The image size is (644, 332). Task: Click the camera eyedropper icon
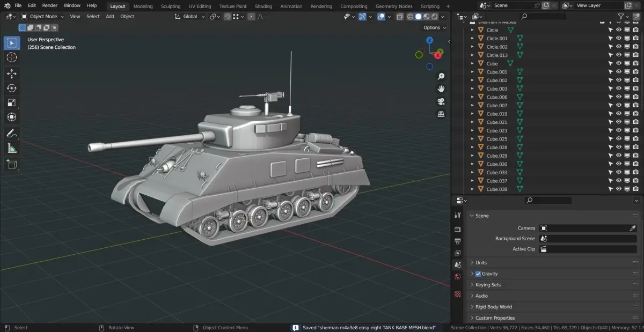pos(633,228)
